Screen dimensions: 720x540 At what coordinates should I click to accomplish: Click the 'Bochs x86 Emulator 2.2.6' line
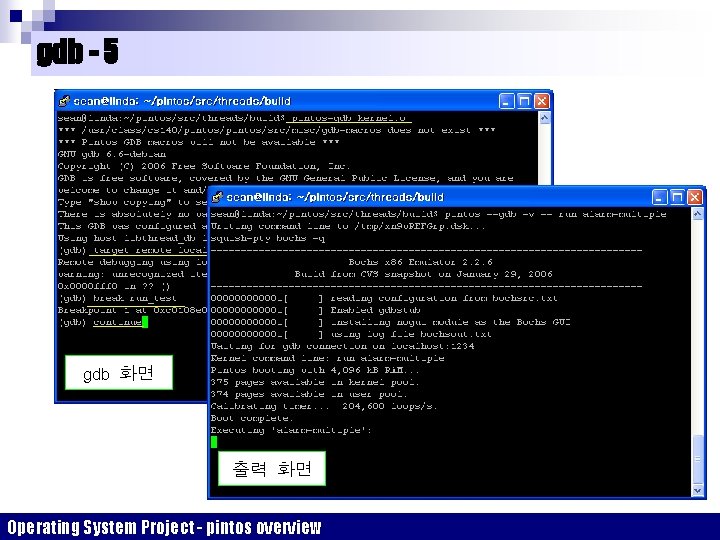coord(420,262)
